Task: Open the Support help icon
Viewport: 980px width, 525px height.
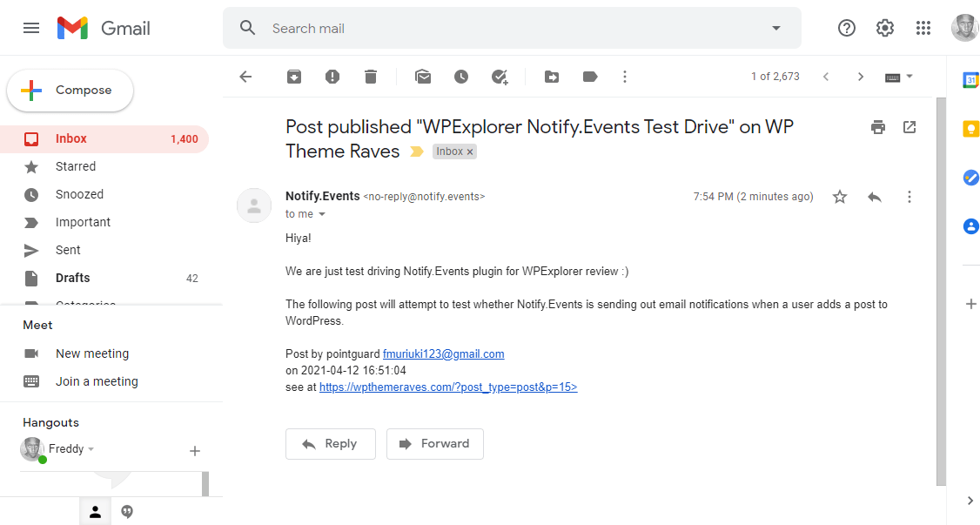Action: click(846, 28)
